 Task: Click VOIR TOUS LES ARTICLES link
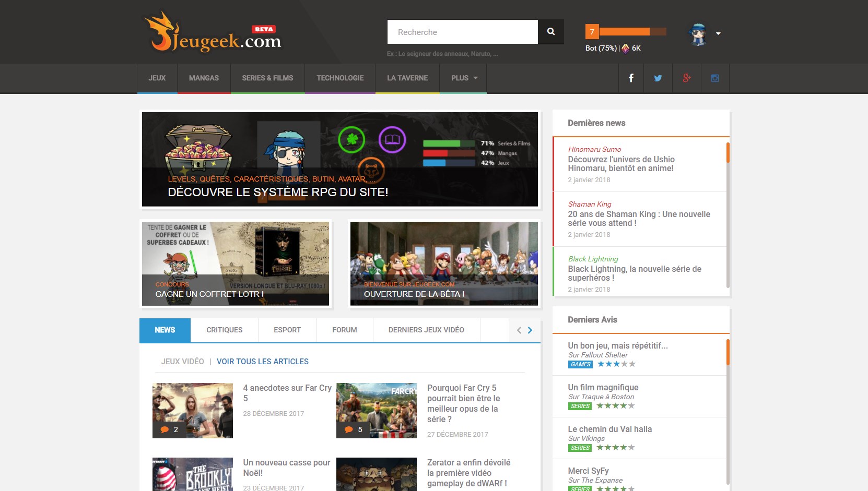click(263, 362)
